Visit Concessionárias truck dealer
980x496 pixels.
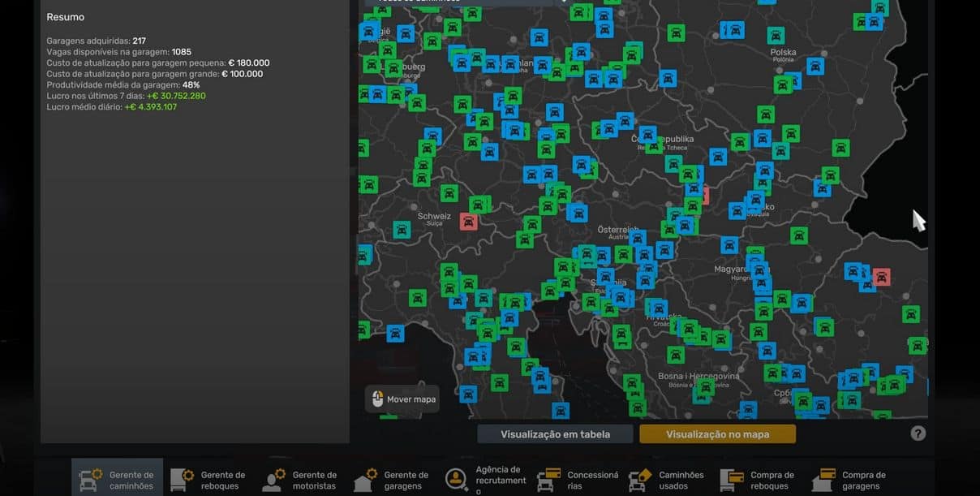click(575, 480)
